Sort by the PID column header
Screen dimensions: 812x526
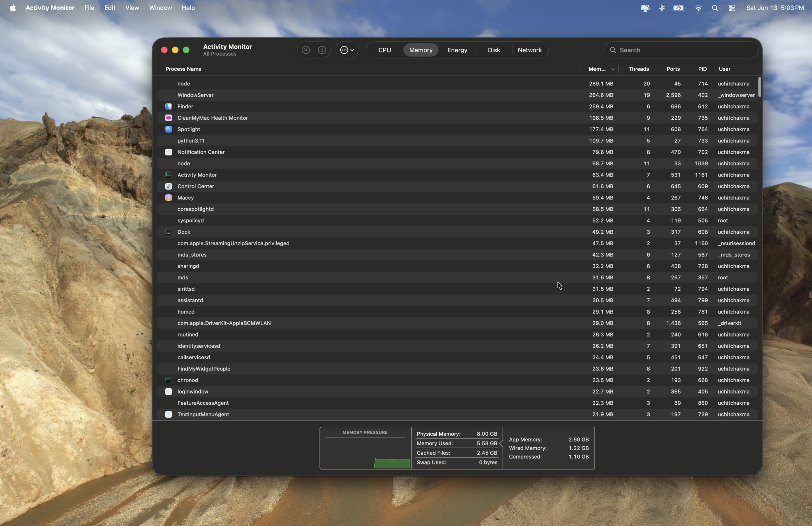point(702,69)
